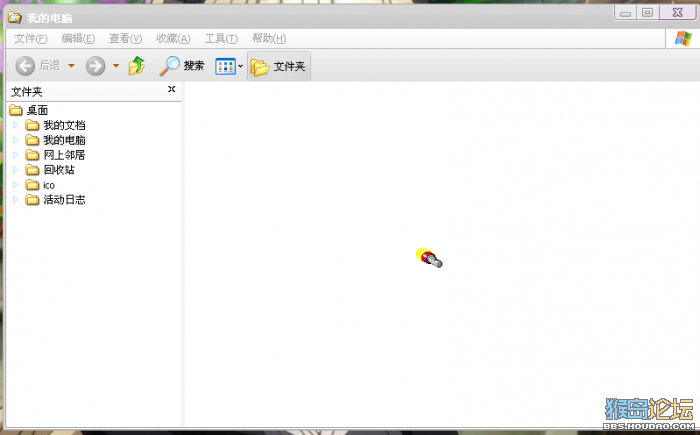Open the 编辑(E) menu
Screen dimensions: 700x435
(x=78, y=39)
